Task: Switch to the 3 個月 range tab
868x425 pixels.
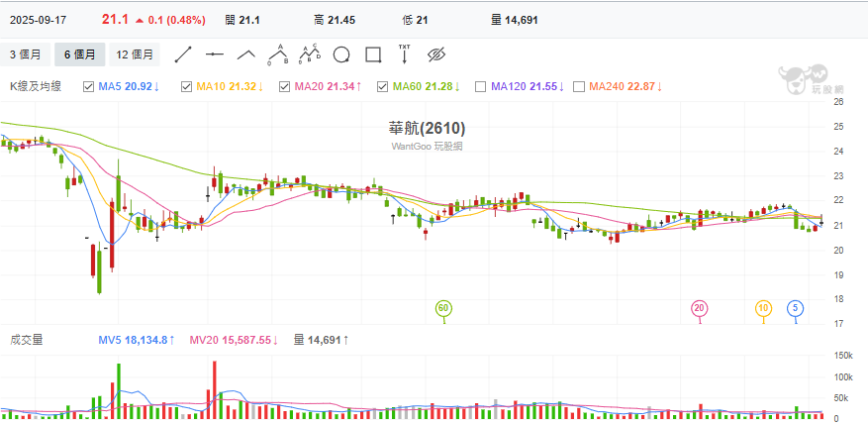Action: tap(27, 54)
